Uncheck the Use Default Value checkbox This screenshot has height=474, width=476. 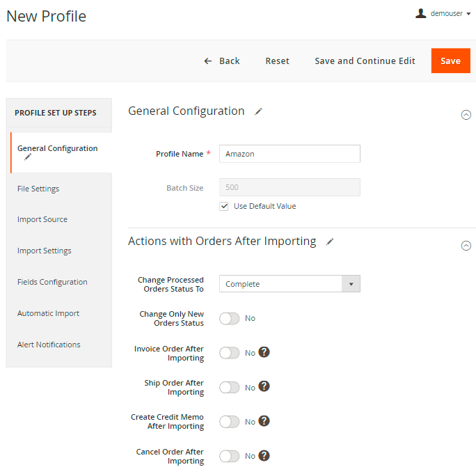(x=224, y=206)
